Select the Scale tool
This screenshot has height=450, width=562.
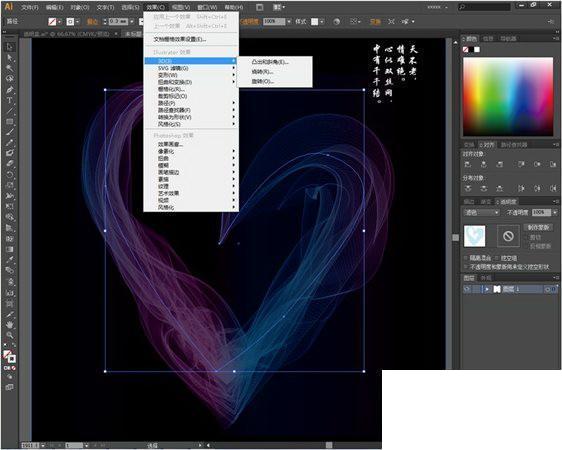coord(9,185)
